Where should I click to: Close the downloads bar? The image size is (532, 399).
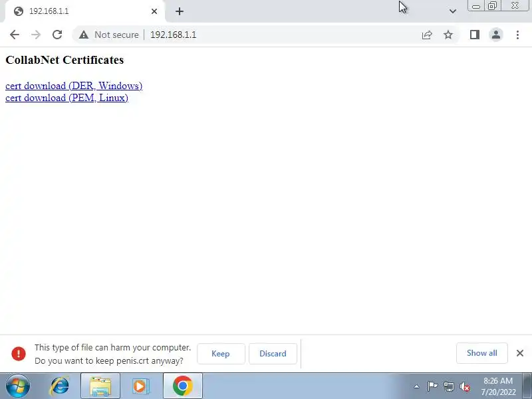520,353
